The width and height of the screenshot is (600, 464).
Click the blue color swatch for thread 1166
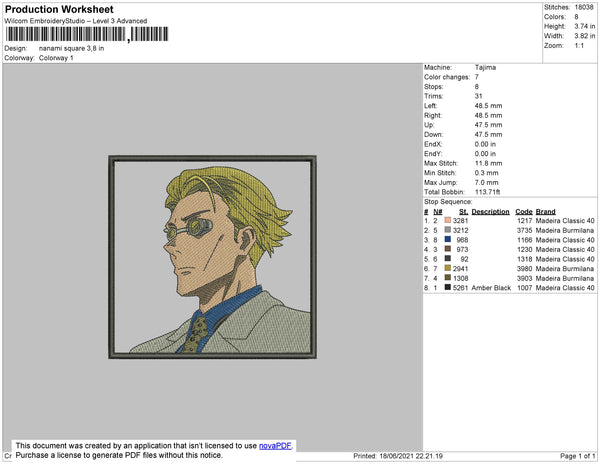pyautogui.click(x=448, y=239)
